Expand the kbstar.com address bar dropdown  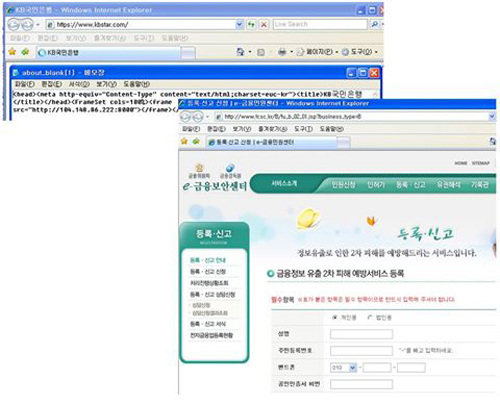click(x=239, y=24)
